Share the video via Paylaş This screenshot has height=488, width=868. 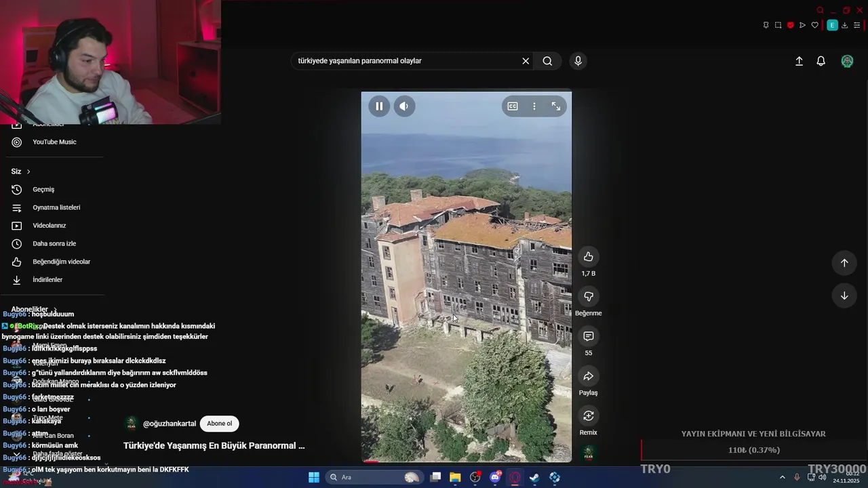click(589, 376)
